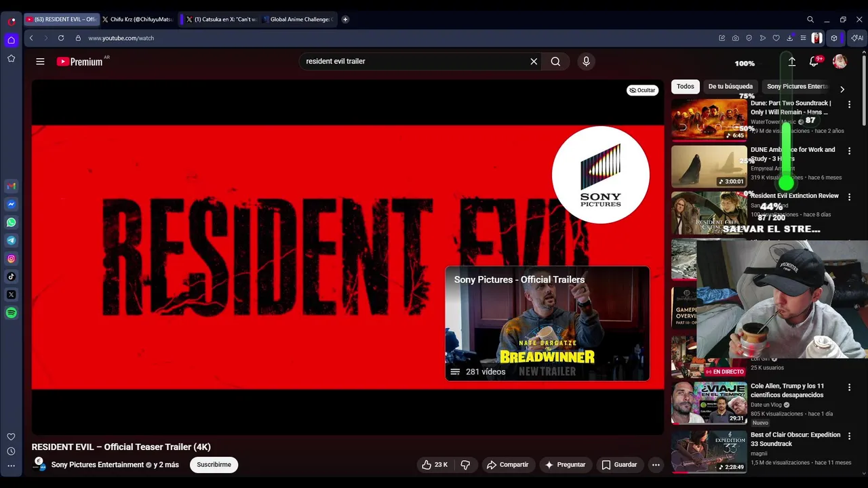Image resolution: width=868 pixels, height=488 pixels.
Task: Open sidebar three-dots setup menu
Action: 11,466
